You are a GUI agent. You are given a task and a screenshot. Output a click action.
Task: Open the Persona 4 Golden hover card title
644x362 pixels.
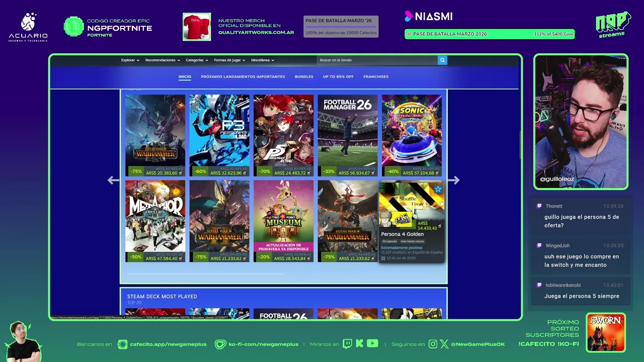pyautogui.click(x=402, y=234)
